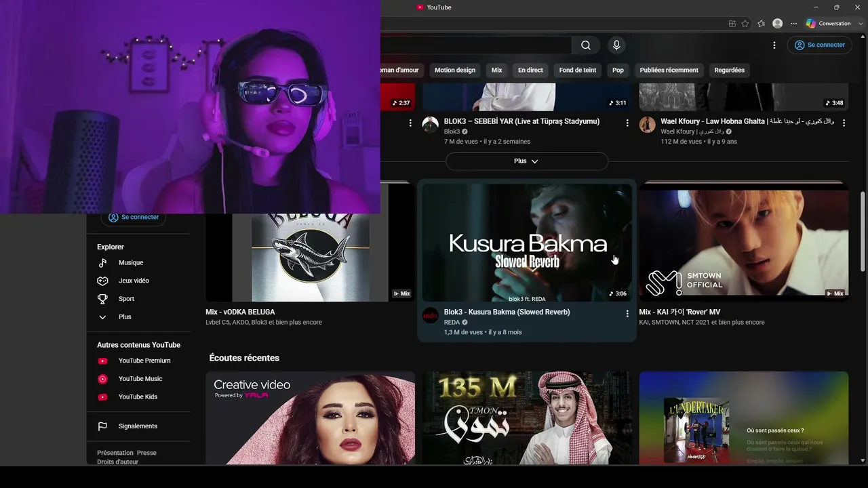Screen dimensions: 868x488
Task: Open the browser settings ellipsis menu
Action: [x=793, y=23]
